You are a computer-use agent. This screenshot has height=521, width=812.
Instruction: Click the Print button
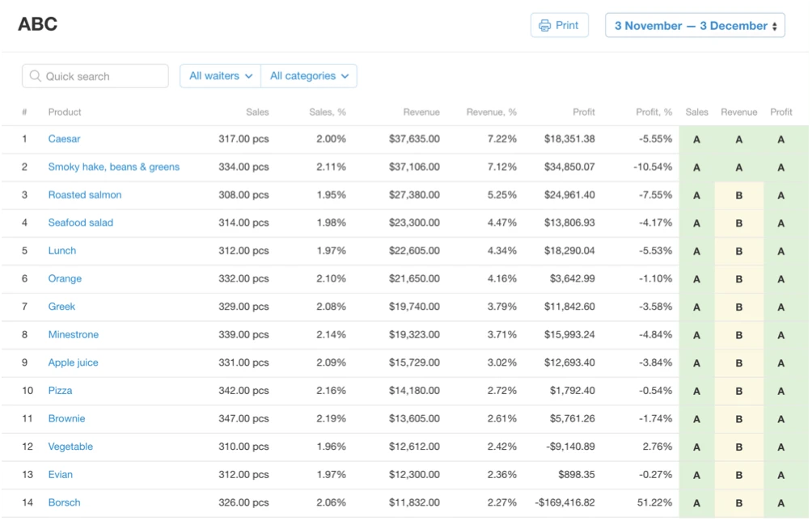point(560,25)
